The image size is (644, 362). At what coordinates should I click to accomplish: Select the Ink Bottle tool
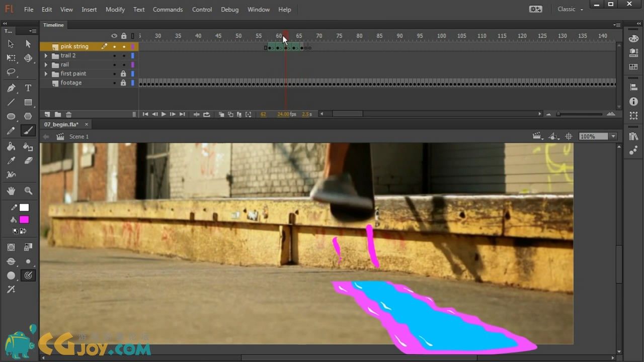coord(28,147)
